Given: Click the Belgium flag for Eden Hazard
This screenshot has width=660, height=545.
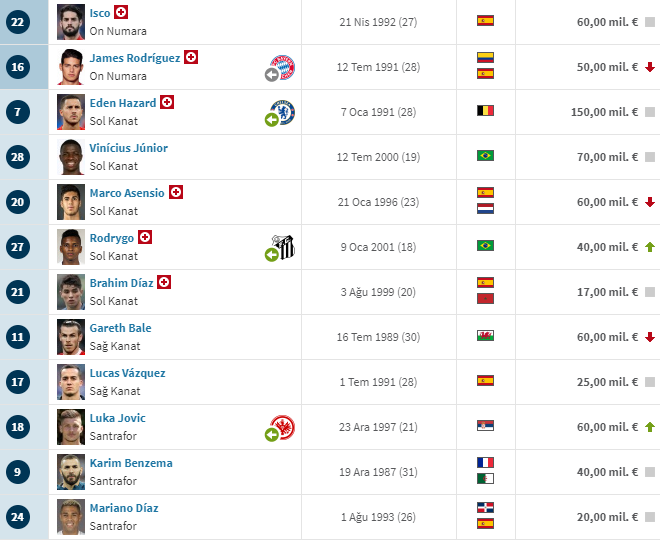Looking at the screenshot, I should pyautogui.click(x=485, y=111).
